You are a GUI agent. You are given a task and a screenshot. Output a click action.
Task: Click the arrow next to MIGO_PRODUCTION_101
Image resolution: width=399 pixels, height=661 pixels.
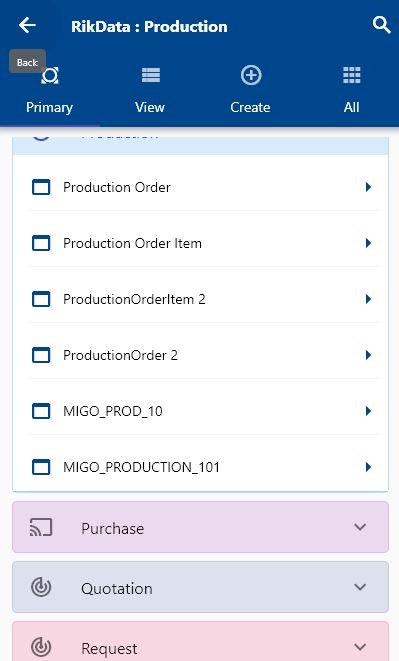368,467
